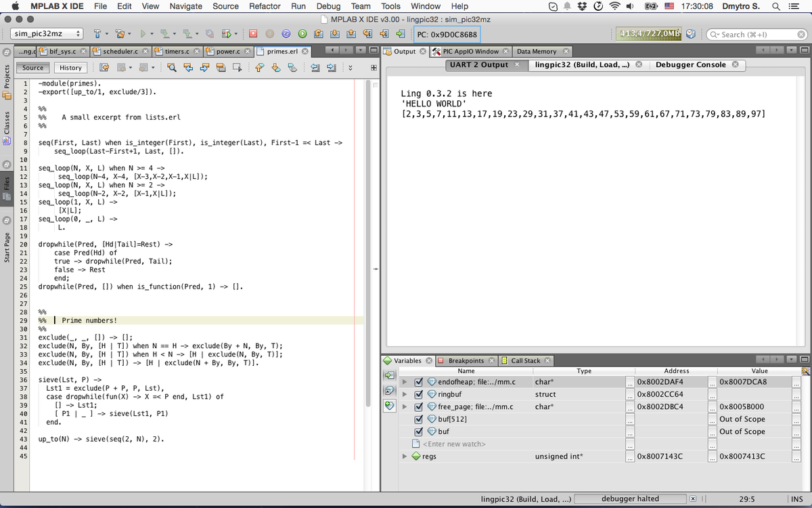Pause the debug session icon

(269, 33)
